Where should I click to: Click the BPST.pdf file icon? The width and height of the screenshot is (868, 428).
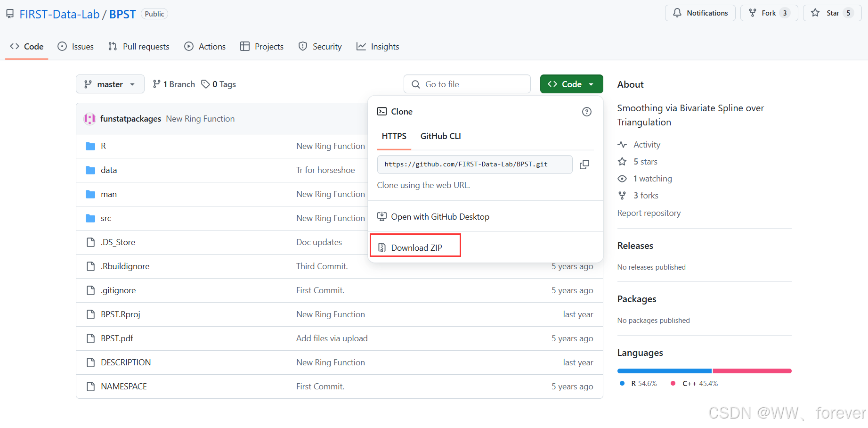pos(90,338)
